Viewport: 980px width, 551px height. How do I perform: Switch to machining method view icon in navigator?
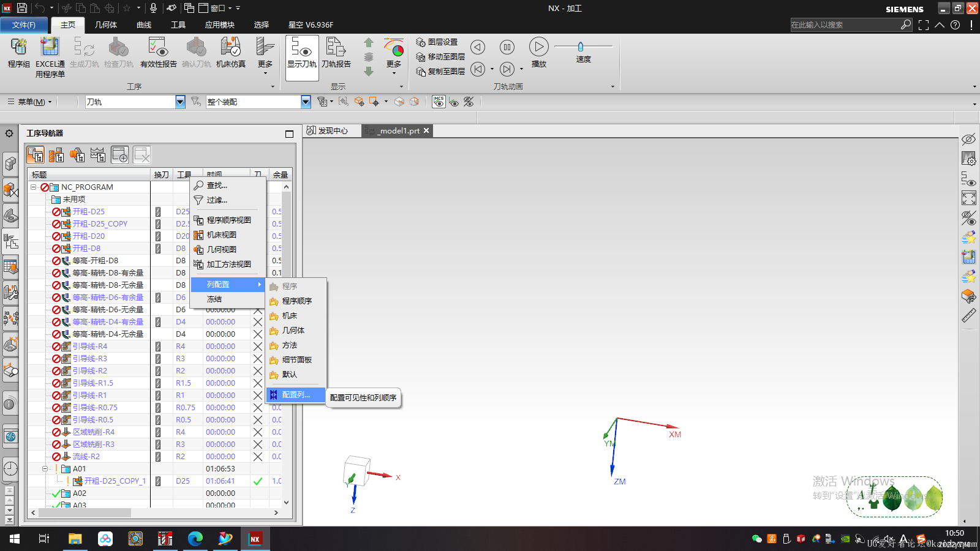point(98,155)
